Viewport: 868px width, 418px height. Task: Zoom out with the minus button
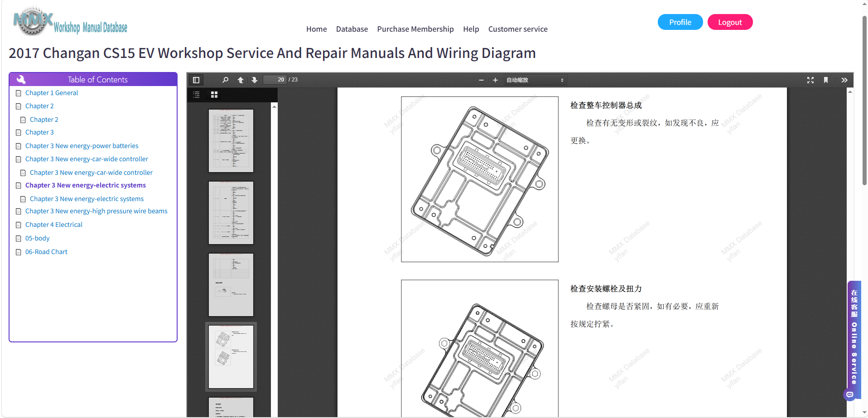[481, 80]
